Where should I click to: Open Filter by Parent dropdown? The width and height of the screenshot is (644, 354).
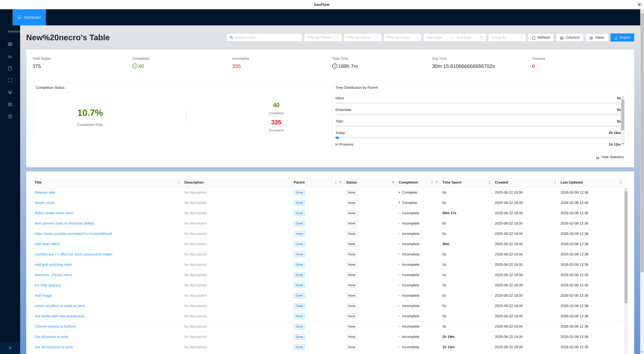pos(323,37)
